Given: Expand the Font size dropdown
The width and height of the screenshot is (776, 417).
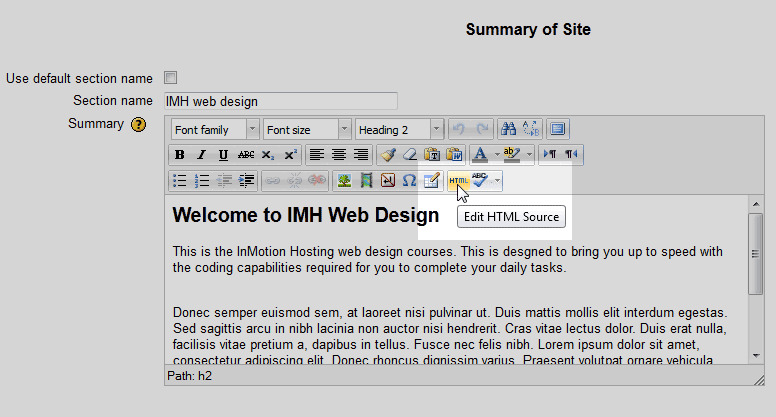Looking at the screenshot, I should click(x=307, y=129).
